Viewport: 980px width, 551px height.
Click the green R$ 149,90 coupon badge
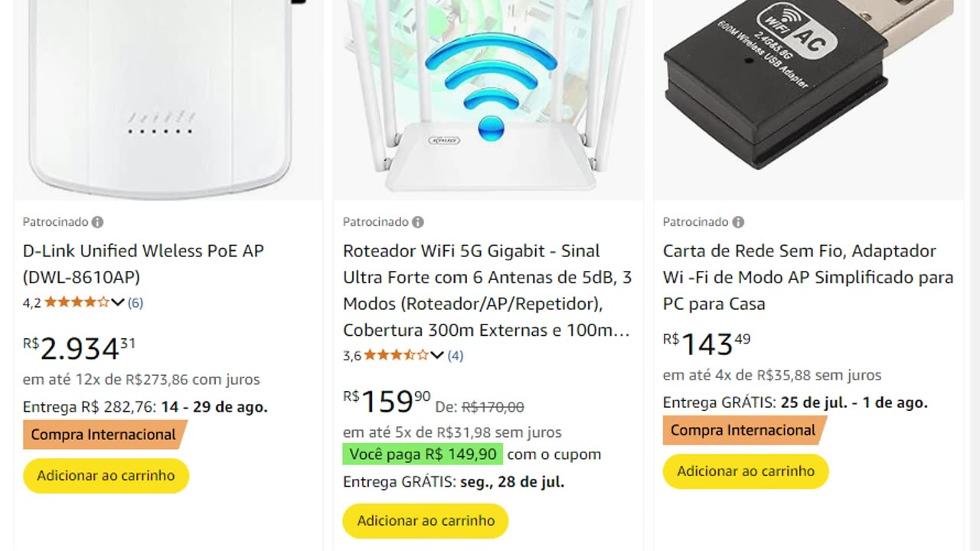click(x=423, y=454)
